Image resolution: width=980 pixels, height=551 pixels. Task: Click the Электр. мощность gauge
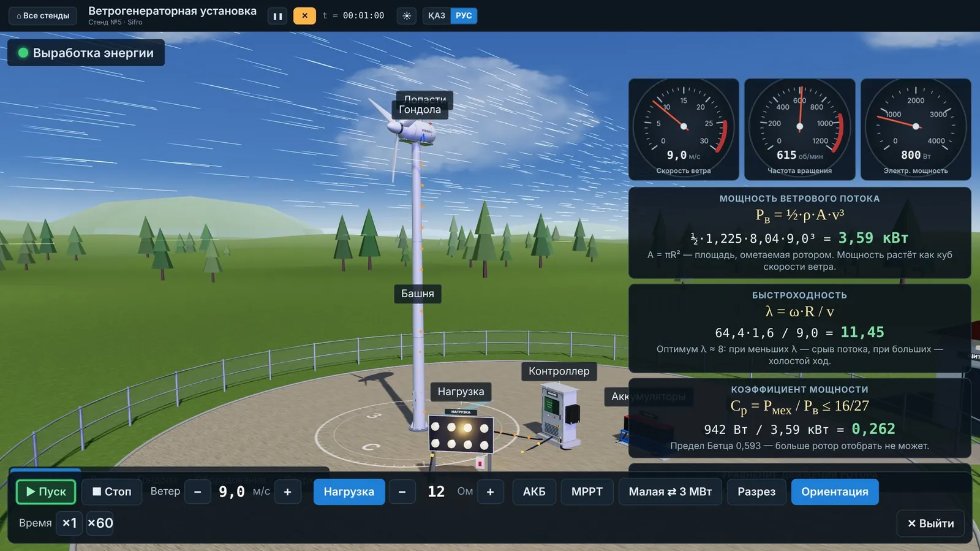pyautogui.click(x=916, y=129)
